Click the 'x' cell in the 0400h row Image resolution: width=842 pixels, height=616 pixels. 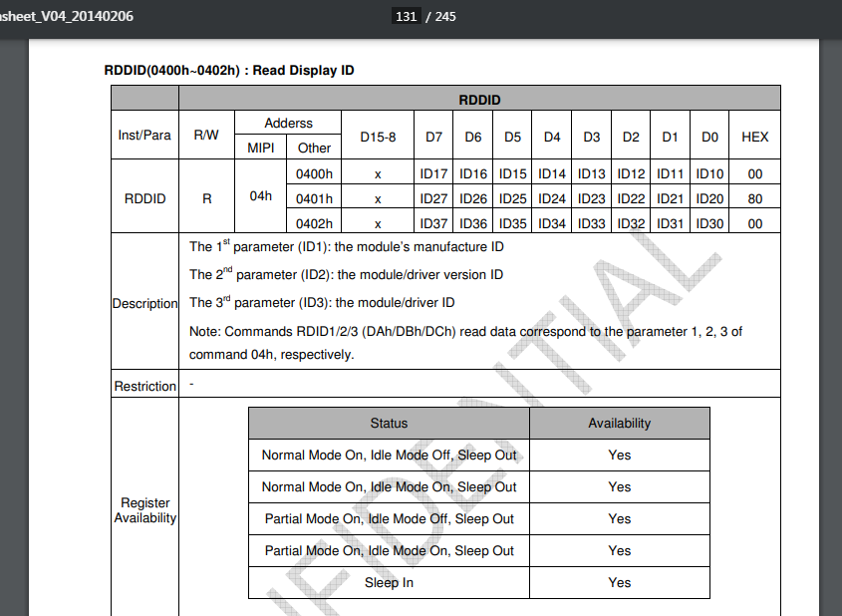378,174
